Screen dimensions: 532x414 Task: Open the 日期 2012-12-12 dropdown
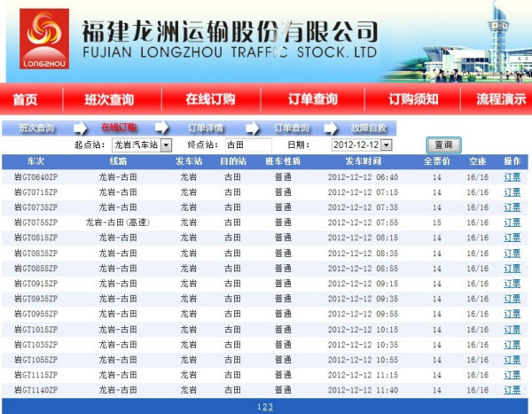362,145
